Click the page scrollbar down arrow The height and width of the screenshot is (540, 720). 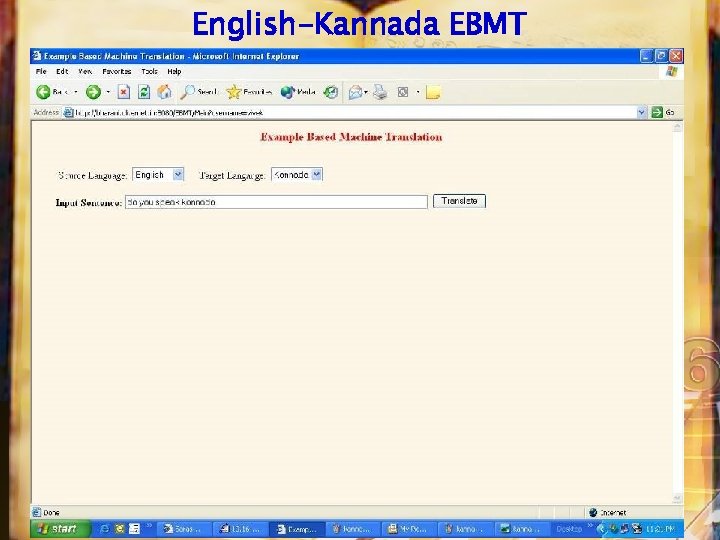pyautogui.click(x=677, y=498)
